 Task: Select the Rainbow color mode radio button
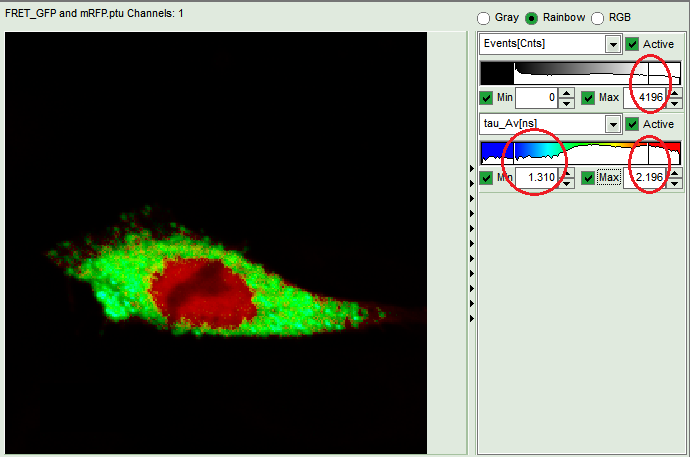[x=532, y=18]
